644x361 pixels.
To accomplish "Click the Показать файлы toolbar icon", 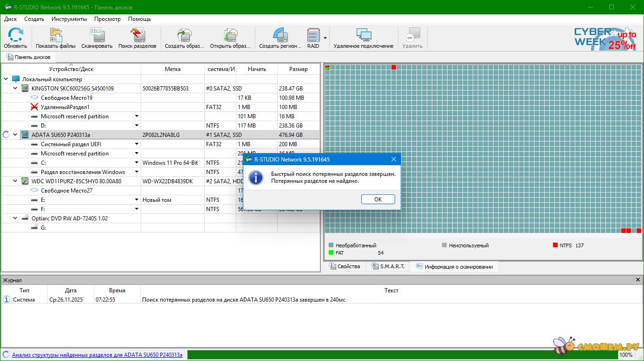I will (56, 36).
